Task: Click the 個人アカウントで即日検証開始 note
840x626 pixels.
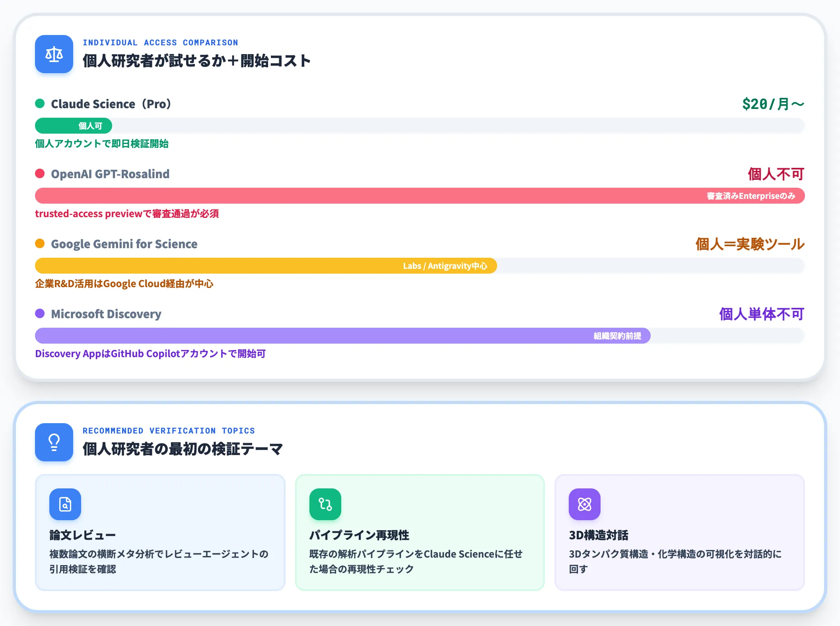Action: pyautogui.click(x=102, y=144)
